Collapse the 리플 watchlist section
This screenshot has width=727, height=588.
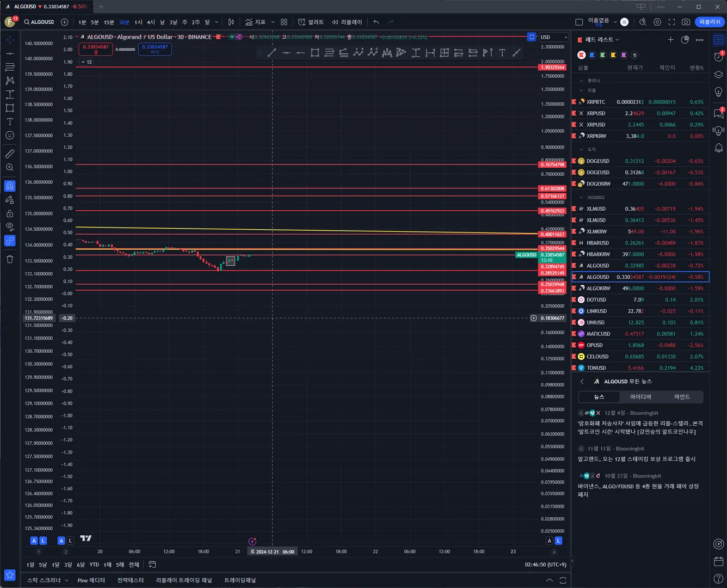pyautogui.click(x=581, y=90)
